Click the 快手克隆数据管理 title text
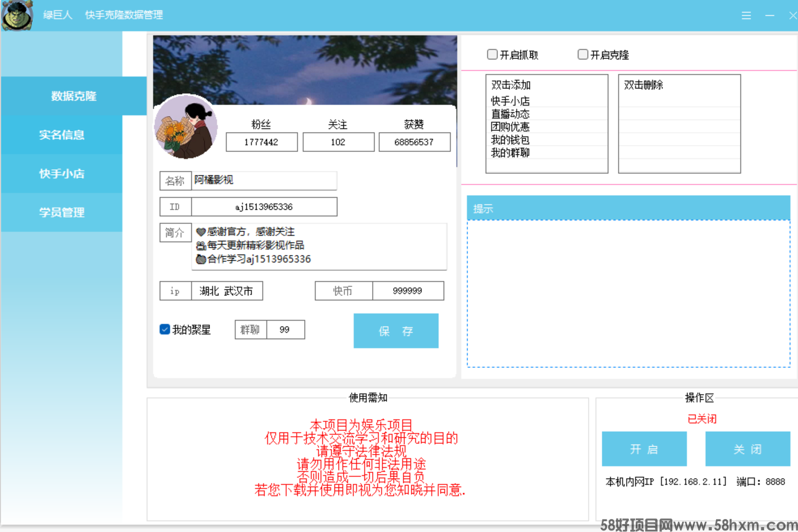The width and height of the screenshot is (798, 532). coord(124,15)
